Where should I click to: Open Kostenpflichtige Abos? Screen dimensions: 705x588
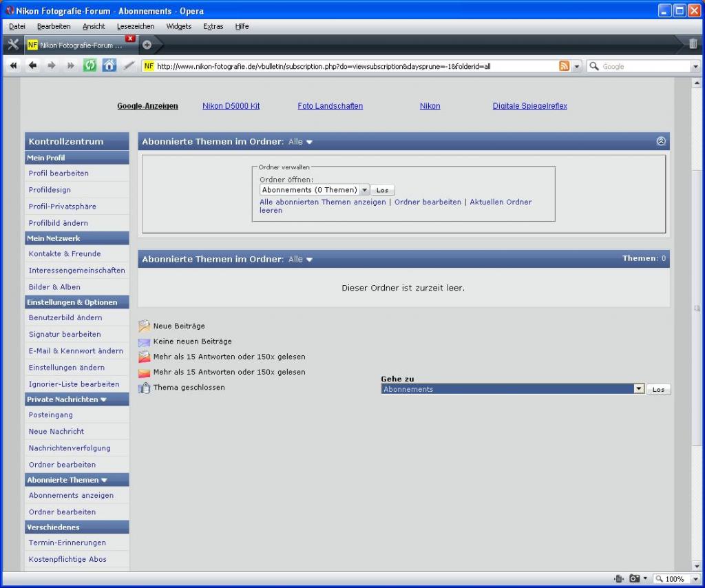click(67, 559)
